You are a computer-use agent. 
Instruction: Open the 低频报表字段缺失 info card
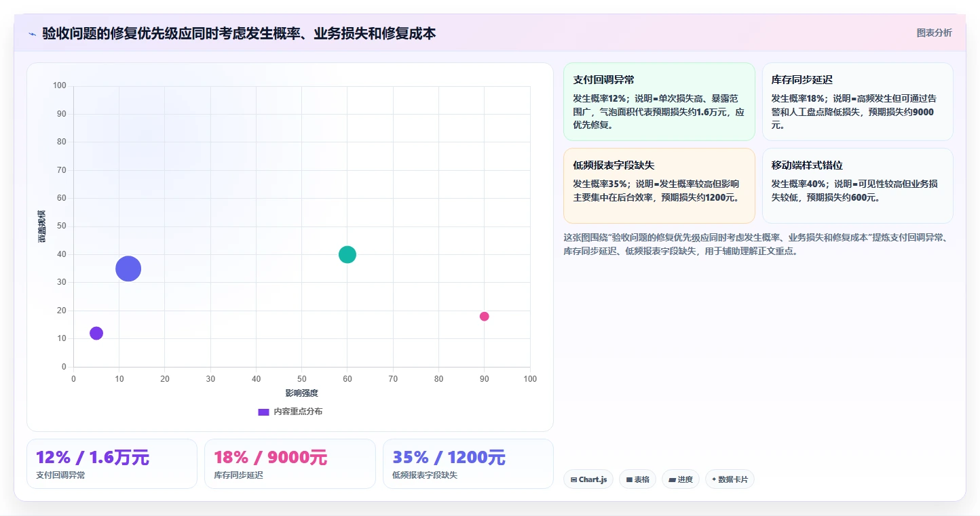[x=659, y=186]
